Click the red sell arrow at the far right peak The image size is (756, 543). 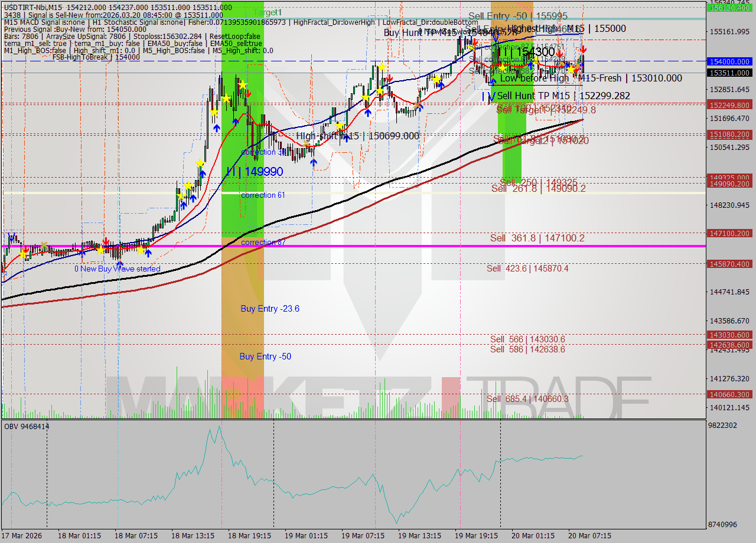click(x=584, y=50)
